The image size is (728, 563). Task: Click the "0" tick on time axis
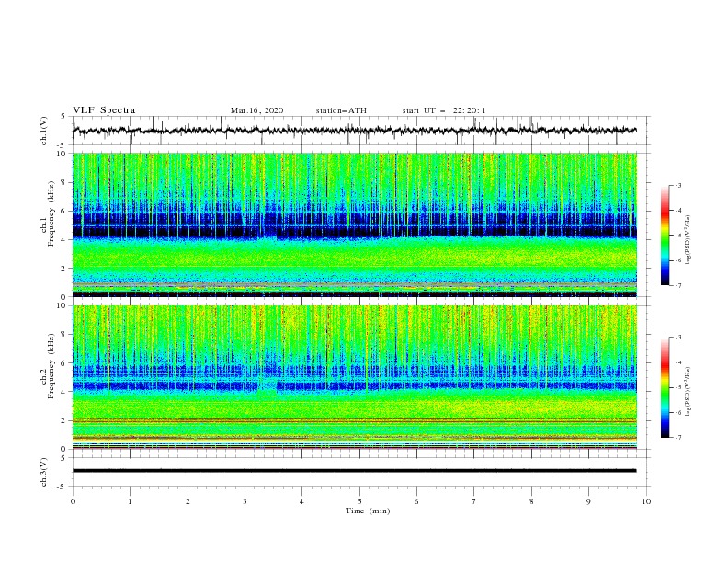click(x=73, y=501)
